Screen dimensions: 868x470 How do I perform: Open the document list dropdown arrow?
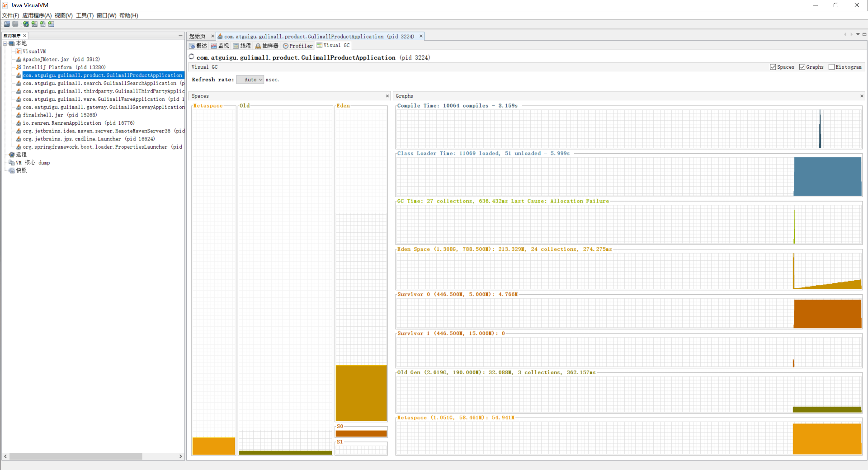tap(858, 34)
